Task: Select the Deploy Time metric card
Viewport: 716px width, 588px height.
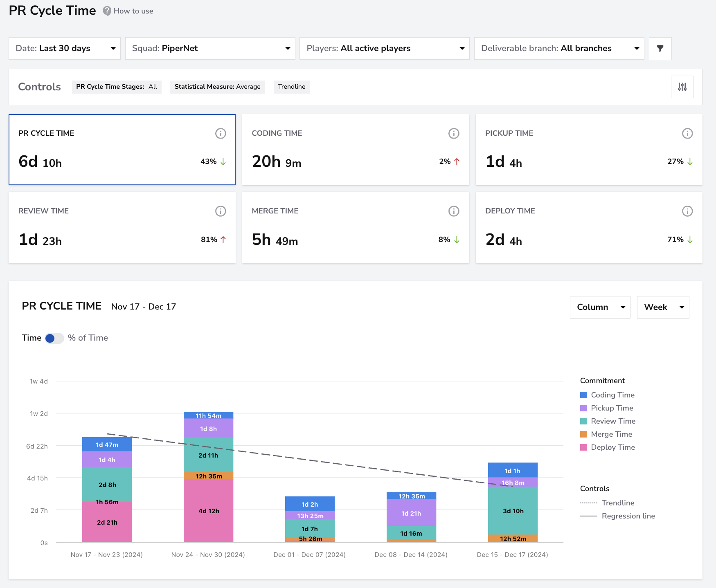Action: (x=589, y=227)
